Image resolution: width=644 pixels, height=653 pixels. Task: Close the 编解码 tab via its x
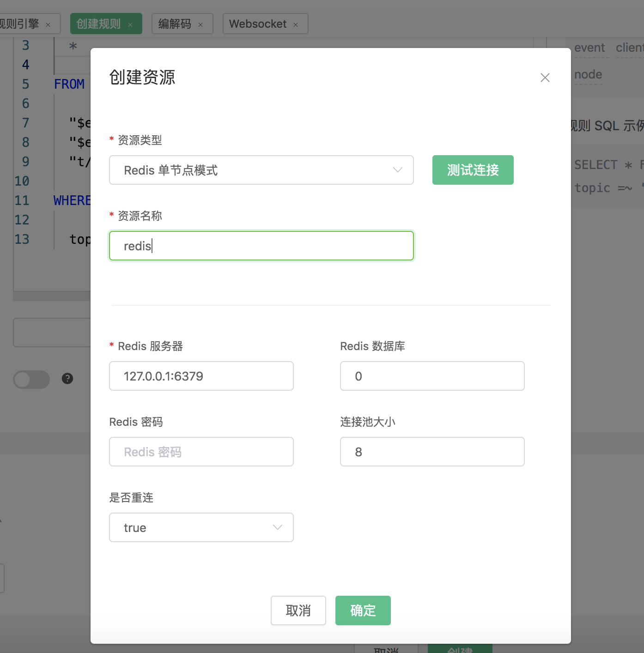[x=200, y=25]
